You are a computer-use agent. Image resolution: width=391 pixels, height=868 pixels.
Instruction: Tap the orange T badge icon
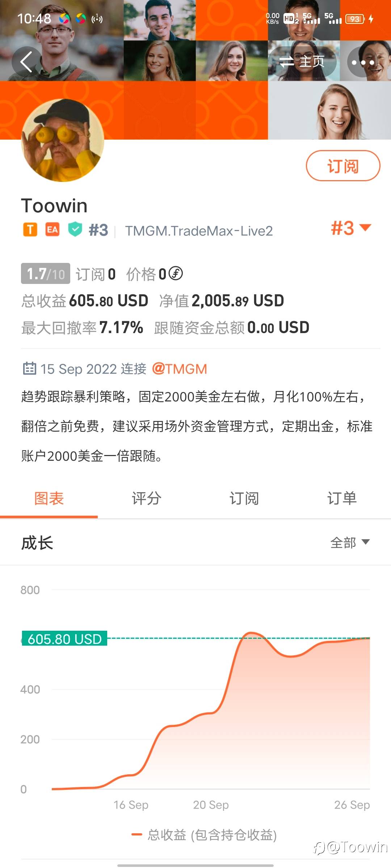click(x=30, y=230)
